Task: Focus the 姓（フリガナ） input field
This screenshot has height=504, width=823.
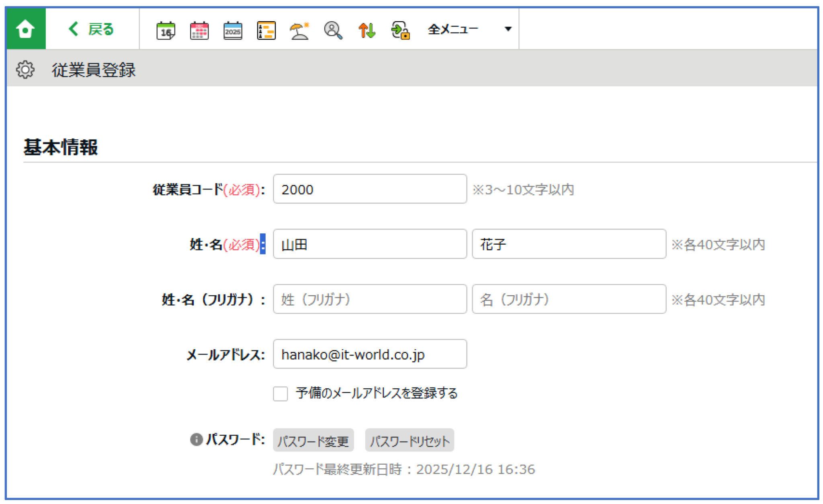Action: [370, 299]
